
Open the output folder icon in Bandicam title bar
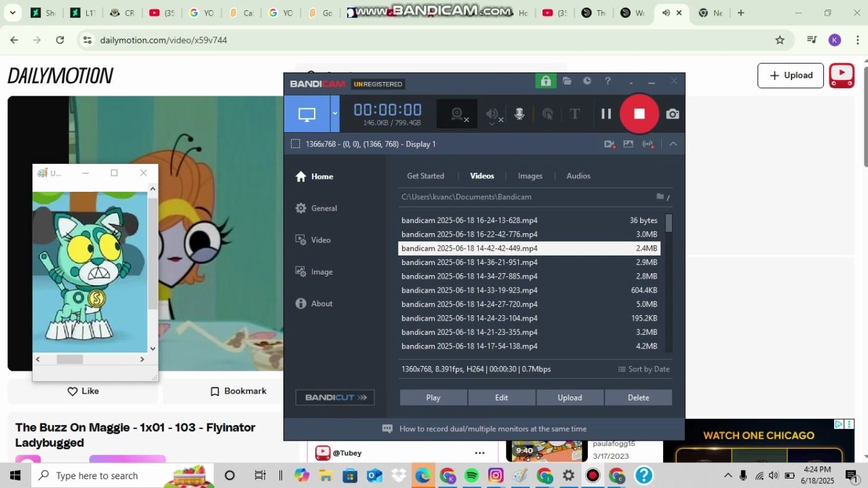click(x=567, y=81)
